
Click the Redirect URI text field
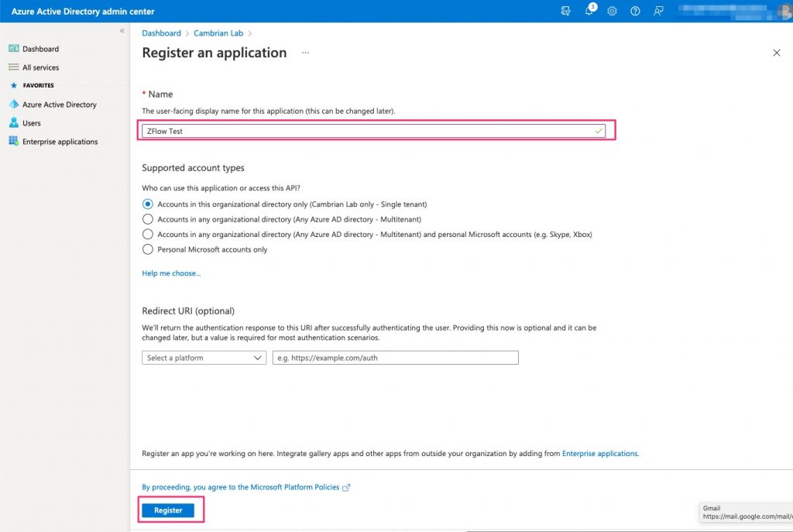pos(396,358)
